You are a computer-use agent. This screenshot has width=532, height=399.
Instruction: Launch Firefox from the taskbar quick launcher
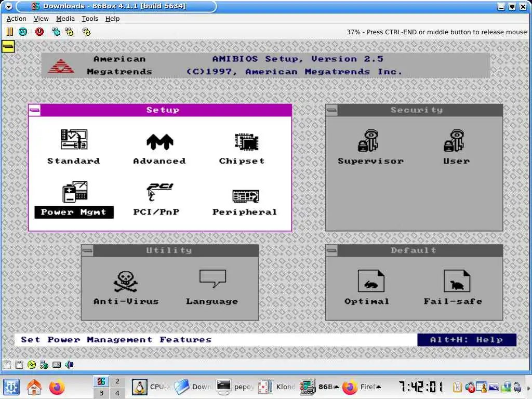(x=57, y=387)
